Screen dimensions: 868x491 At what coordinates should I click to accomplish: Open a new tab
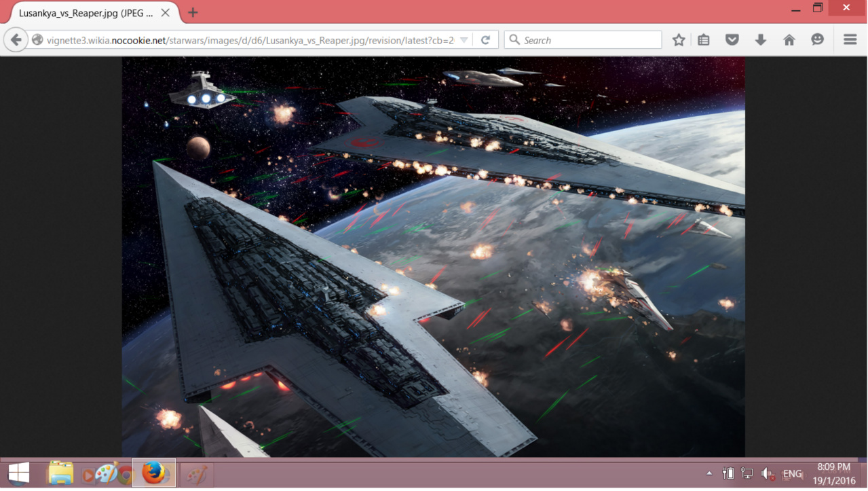point(193,13)
